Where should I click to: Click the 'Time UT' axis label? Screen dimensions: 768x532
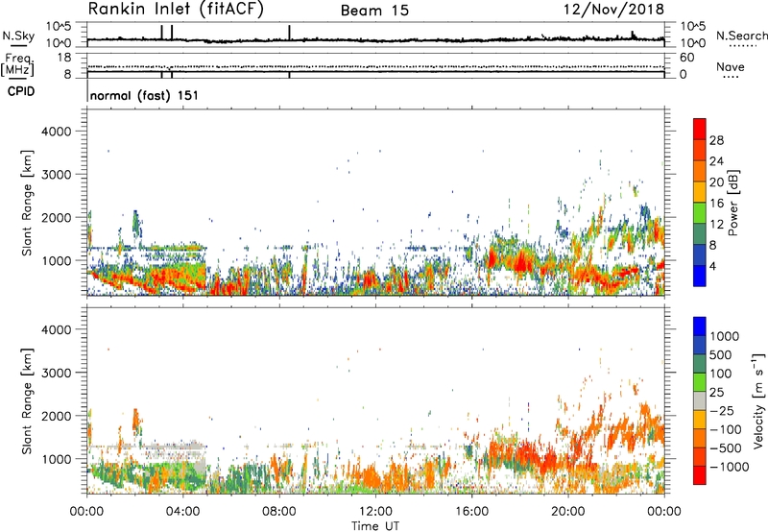pos(375,526)
